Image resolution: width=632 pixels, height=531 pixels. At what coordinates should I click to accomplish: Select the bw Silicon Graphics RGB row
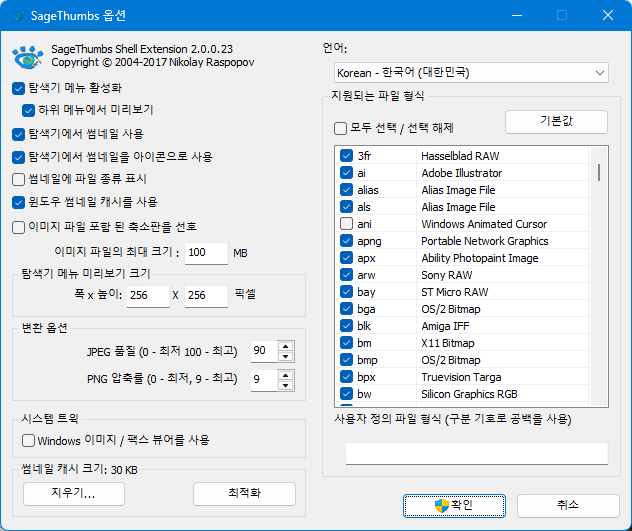(x=462, y=394)
